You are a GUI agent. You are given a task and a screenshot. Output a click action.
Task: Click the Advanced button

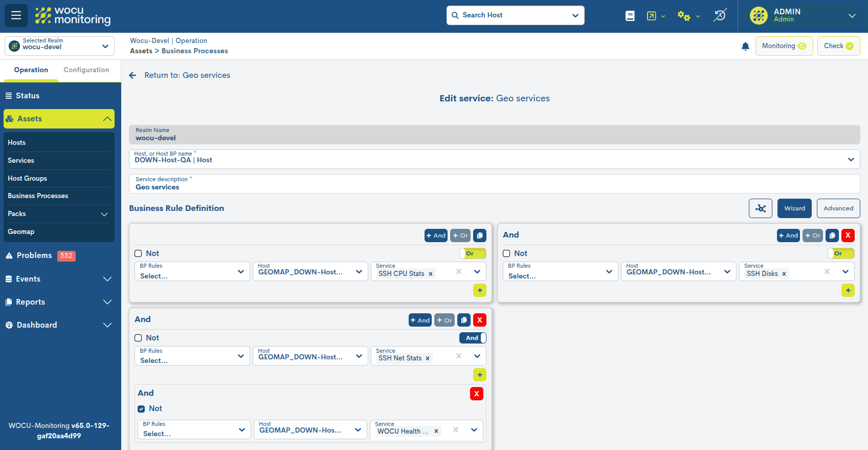(x=838, y=208)
